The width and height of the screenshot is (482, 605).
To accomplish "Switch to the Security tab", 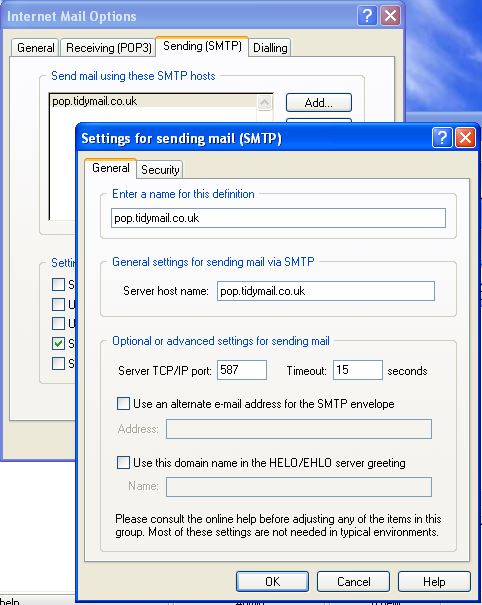I will point(160,170).
